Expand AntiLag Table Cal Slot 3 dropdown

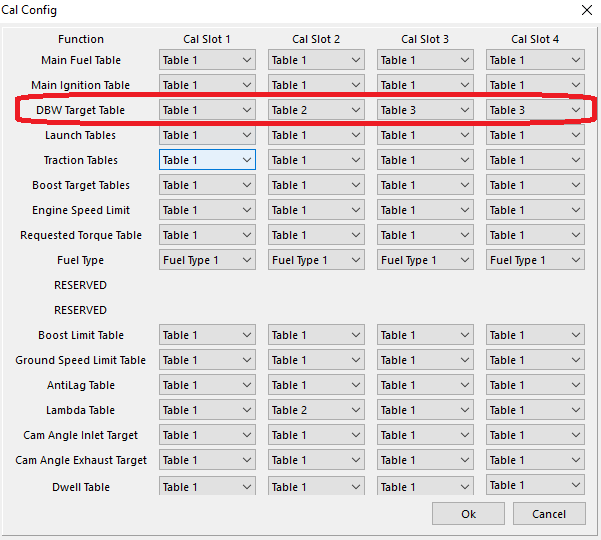pyautogui.click(x=425, y=385)
